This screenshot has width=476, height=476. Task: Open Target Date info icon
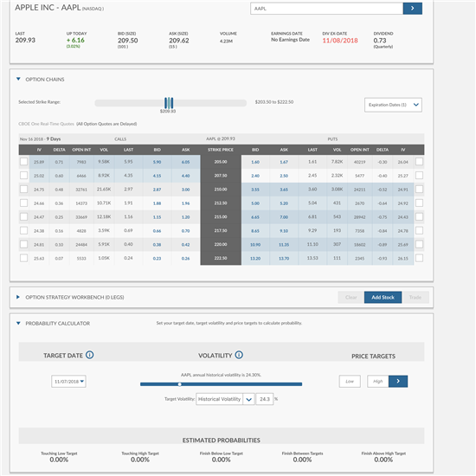point(89,355)
